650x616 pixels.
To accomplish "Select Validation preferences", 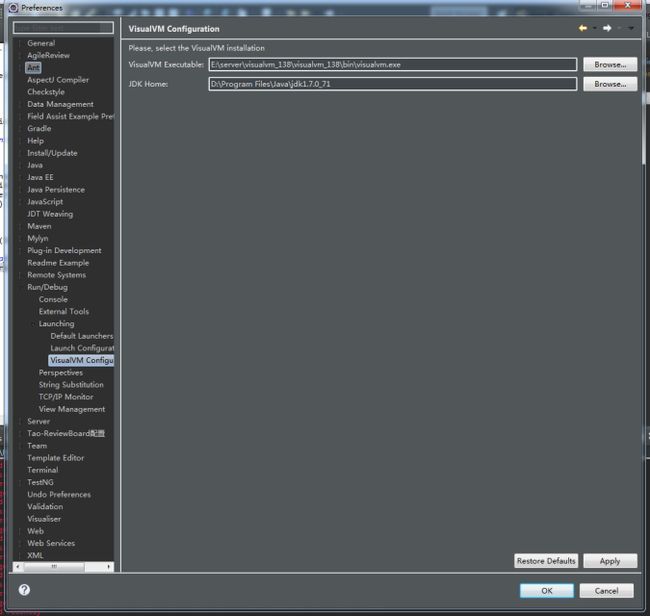I will click(45, 507).
